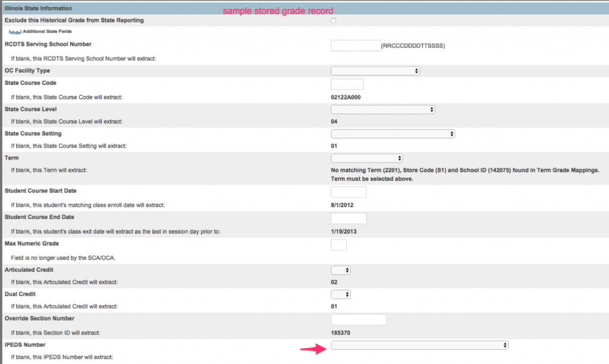
Task: Click the Articulated Credit extract value 02
Action: tap(334, 283)
